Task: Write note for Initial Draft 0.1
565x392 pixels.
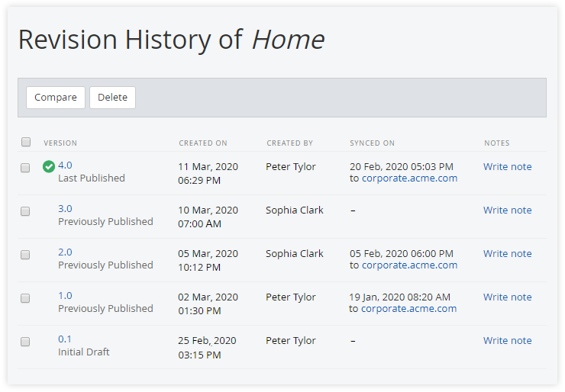Action: pos(507,341)
